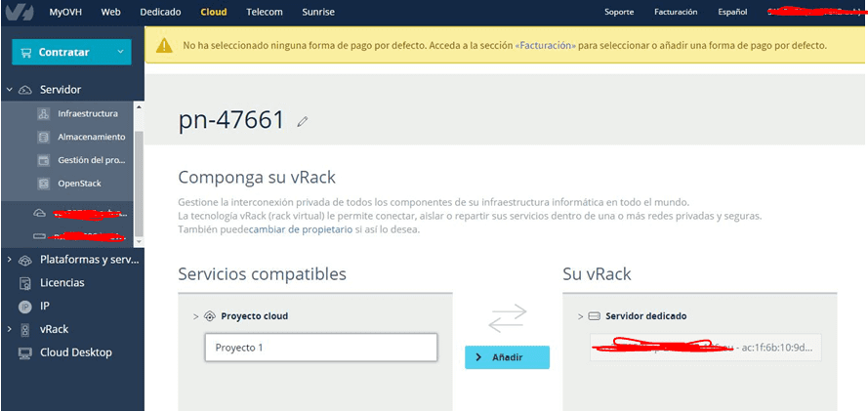Open Infraestructura in the sidebar
The width and height of the screenshot is (868, 412).
click(88, 113)
